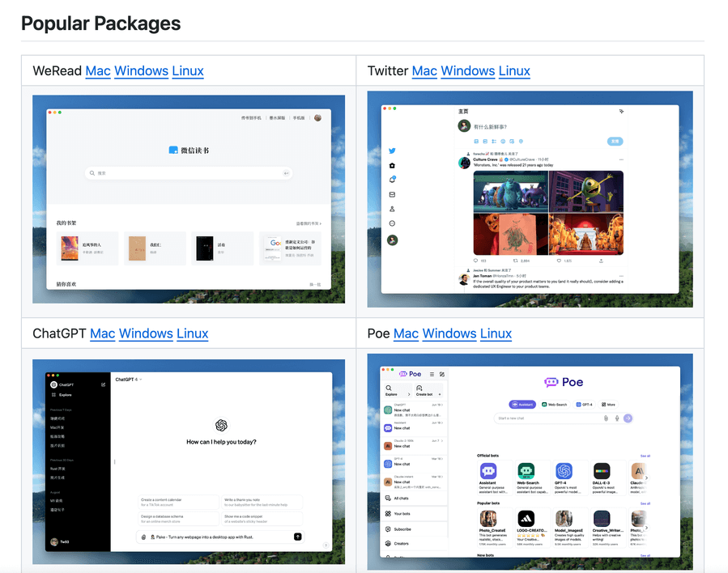
Task: Click the WeRead search field
Action: [x=189, y=173]
